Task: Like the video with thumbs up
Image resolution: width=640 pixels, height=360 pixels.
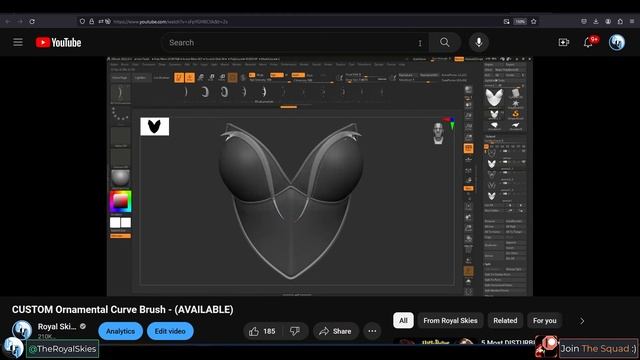Action: point(263,331)
